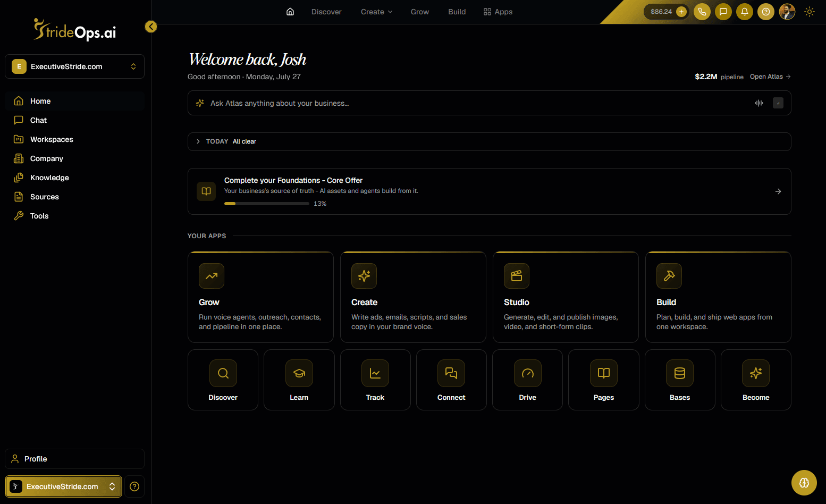
Task: Click the help icon beside account switcher
Action: click(x=134, y=486)
